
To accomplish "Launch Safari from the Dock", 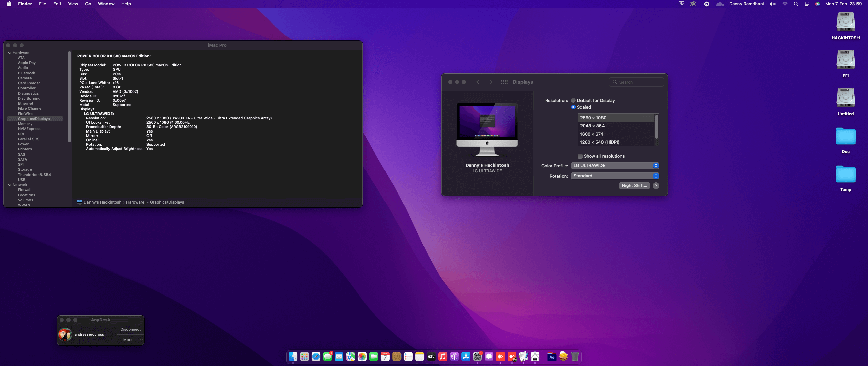I will [x=316, y=357].
